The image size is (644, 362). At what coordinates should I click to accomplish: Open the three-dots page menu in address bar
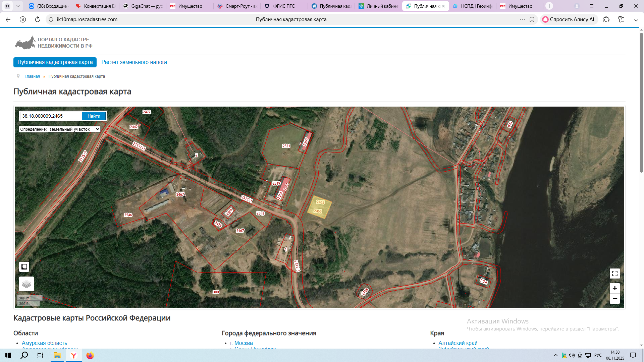pos(522,19)
